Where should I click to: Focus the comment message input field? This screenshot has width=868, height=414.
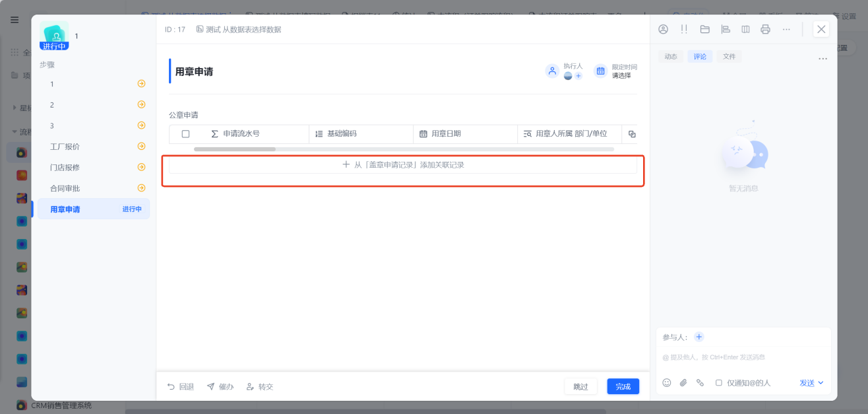coord(743,357)
